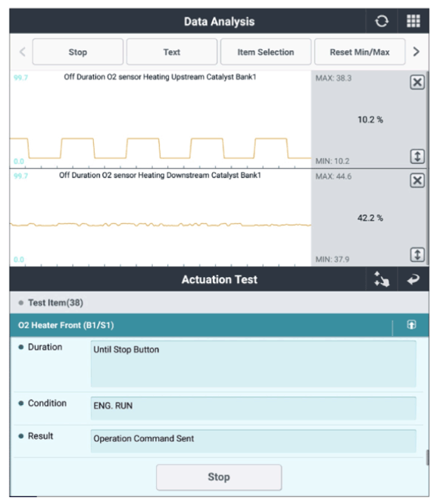Show next toolbar options with right chevron
Viewport: 437px width, 504px height.
click(x=417, y=51)
